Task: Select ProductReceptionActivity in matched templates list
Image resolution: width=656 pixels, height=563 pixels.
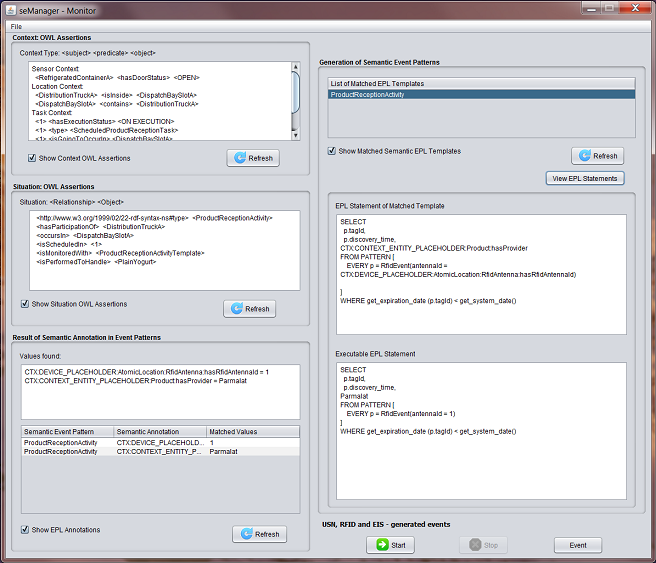Action: [481, 95]
